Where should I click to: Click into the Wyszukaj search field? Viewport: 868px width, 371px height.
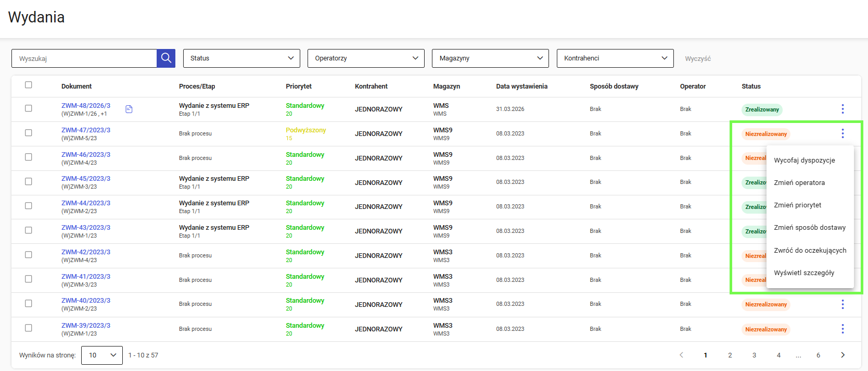coord(84,58)
